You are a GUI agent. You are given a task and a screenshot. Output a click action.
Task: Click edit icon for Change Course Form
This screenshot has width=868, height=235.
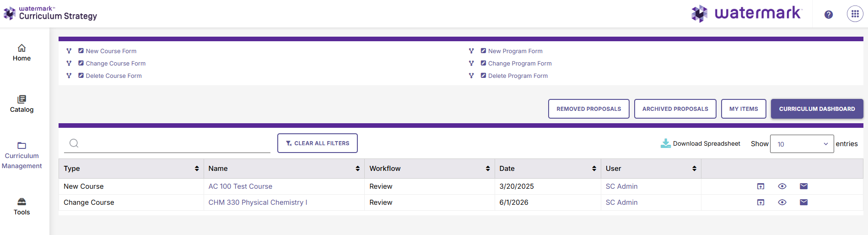(x=81, y=63)
